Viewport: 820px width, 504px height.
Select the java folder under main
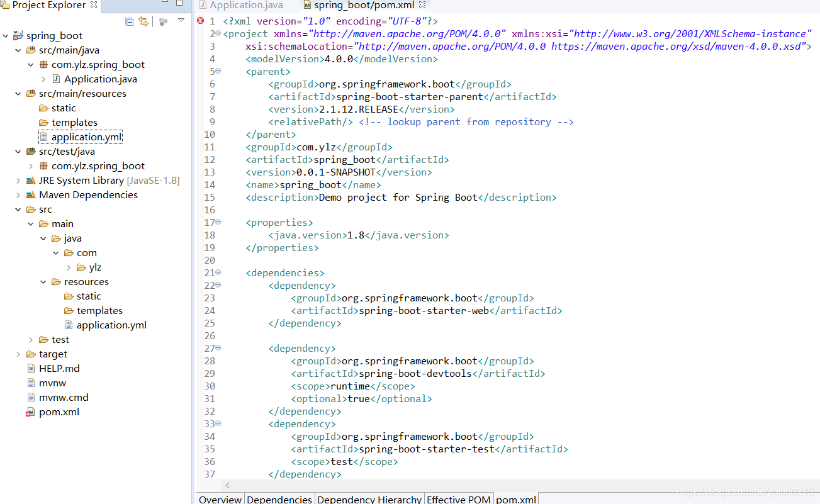pyautogui.click(x=73, y=238)
